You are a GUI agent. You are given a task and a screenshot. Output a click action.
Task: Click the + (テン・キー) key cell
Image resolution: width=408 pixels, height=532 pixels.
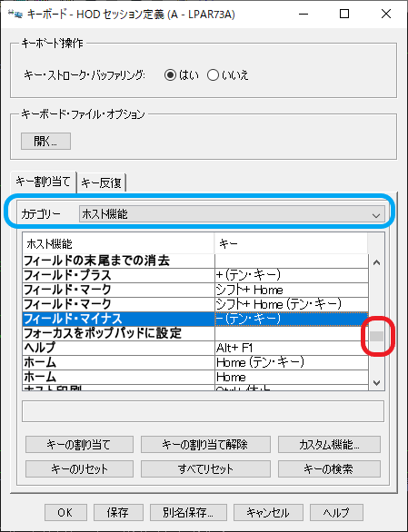pos(292,275)
